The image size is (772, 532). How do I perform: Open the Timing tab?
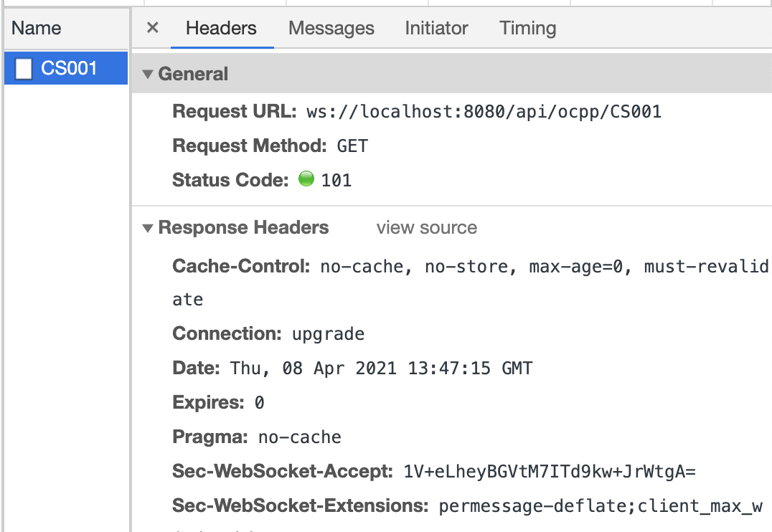click(x=527, y=28)
